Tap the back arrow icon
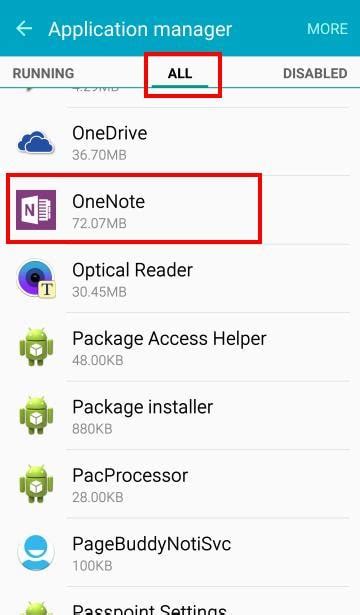The height and width of the screenshot is (615, 360). click(x=24, y=29)
